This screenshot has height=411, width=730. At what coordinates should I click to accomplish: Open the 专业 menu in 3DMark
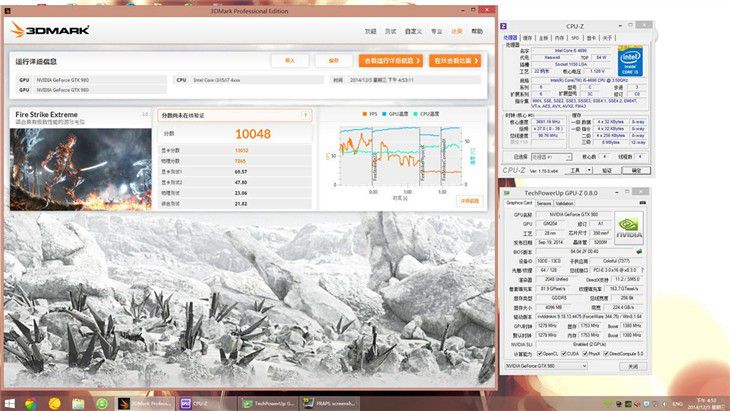point(436,31)
